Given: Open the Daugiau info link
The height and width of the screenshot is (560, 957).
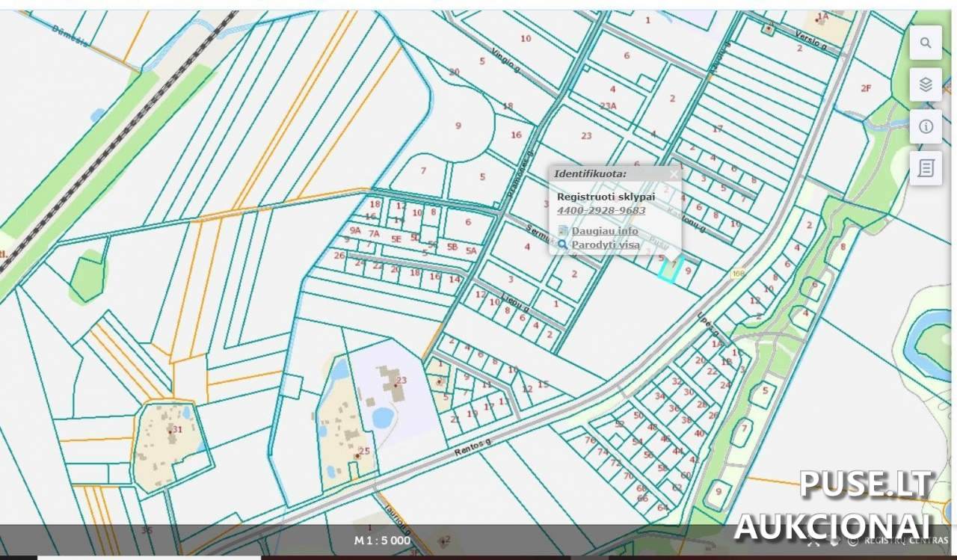Looking at the screenshot, I should point(605,231).
